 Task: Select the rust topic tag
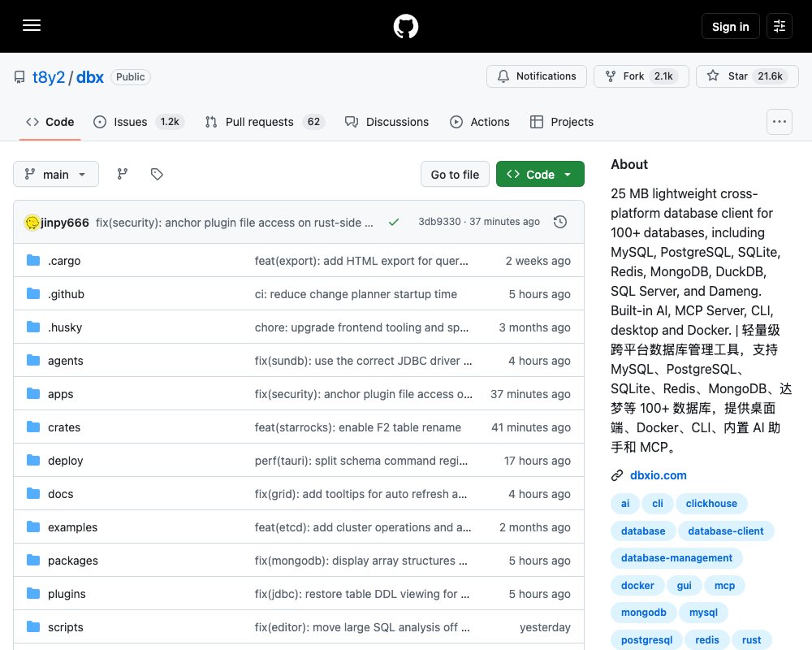(751, 639)
